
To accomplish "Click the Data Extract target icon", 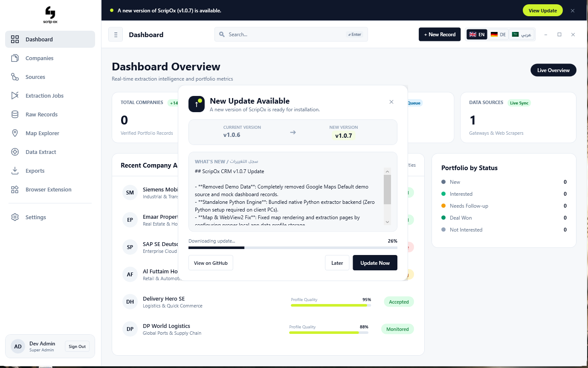I will click(15, 152).
